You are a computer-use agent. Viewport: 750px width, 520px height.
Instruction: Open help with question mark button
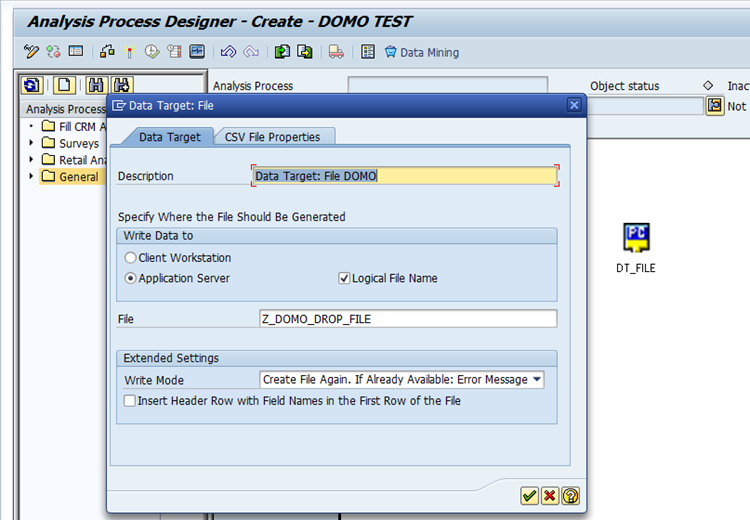tap(571, 496)
